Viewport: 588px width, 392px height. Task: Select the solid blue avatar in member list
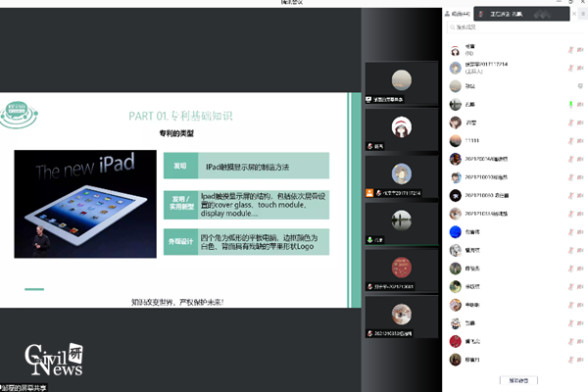(x=456, y=231)
